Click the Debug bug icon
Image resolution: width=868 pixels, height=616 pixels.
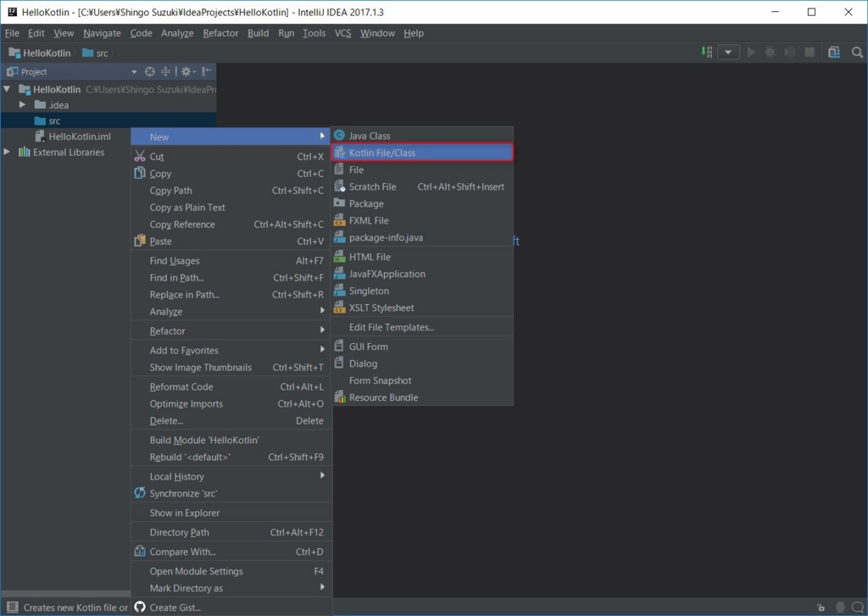click(x=770, y=53)
